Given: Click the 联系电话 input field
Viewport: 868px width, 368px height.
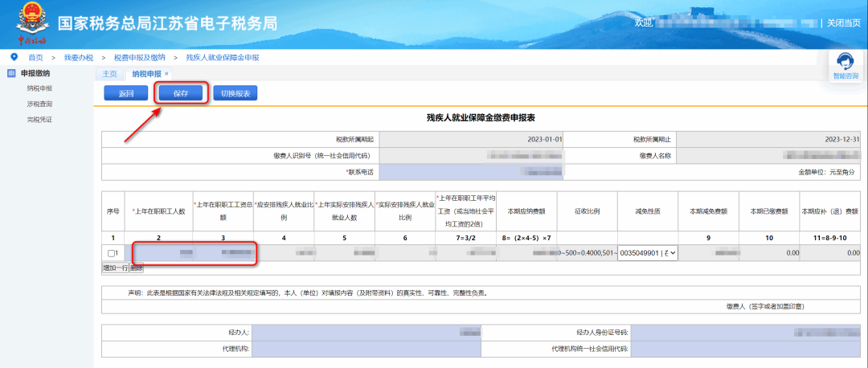Looking at the screenshot, I should point(471,172).
